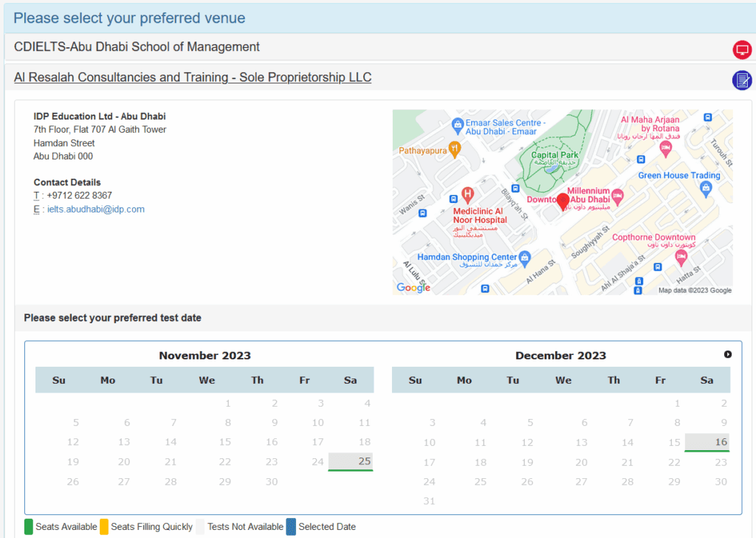756x538 pixels.
Task: Click the Millennium Downtown hotel pin
Action: [x=618, y=196]
